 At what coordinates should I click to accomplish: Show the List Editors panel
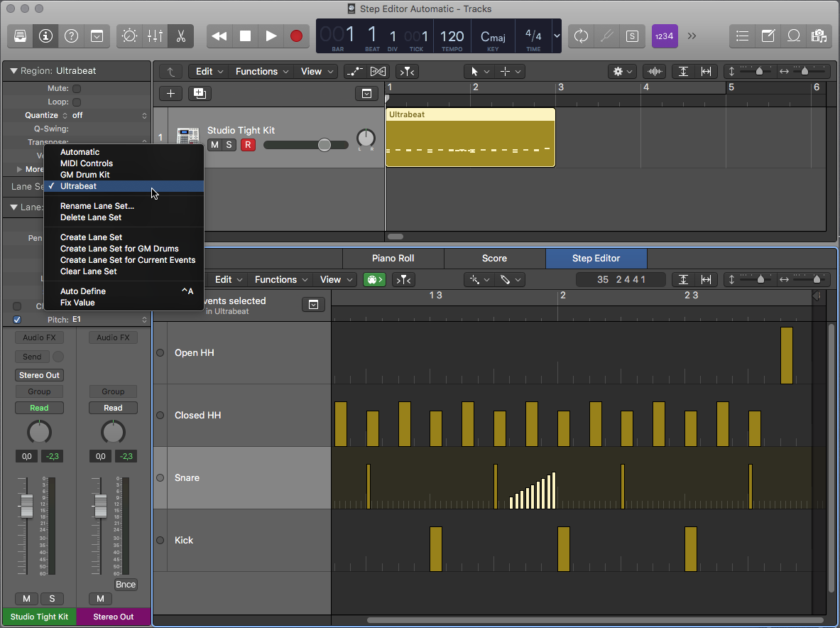pos(742,36)
